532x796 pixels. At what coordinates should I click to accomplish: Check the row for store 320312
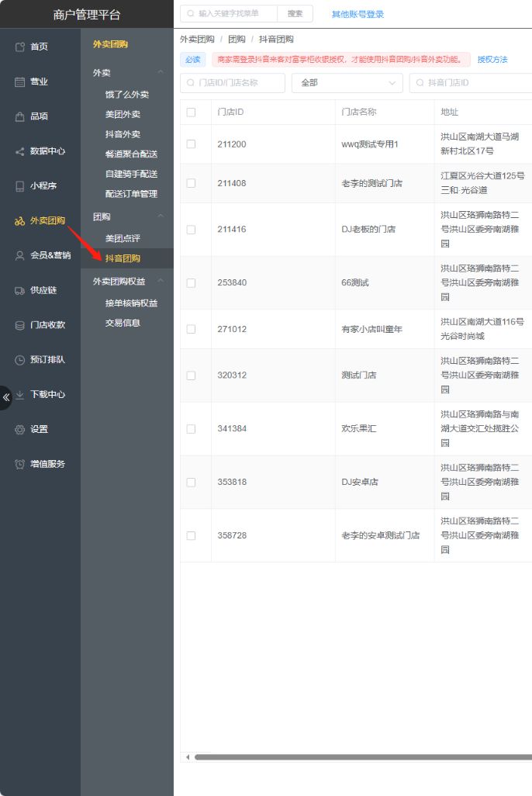click(191, 376)
